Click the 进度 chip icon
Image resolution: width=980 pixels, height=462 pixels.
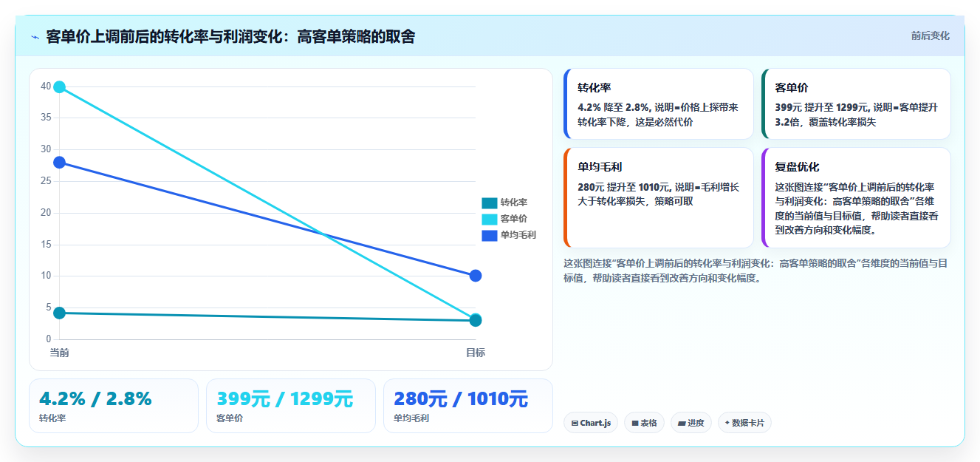click(x=682, y=424)
